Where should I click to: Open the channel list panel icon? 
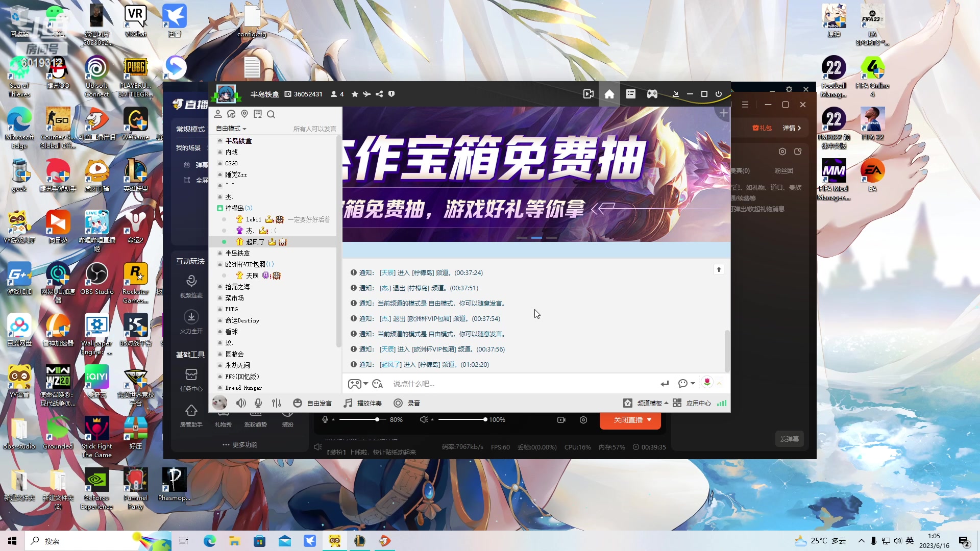click(x=631, y=94)
